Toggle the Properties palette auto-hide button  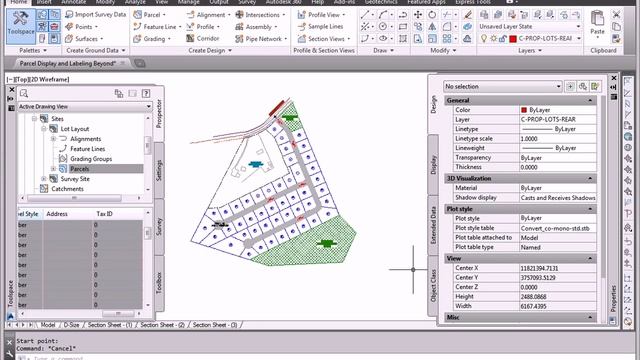[x=613, y=87]
